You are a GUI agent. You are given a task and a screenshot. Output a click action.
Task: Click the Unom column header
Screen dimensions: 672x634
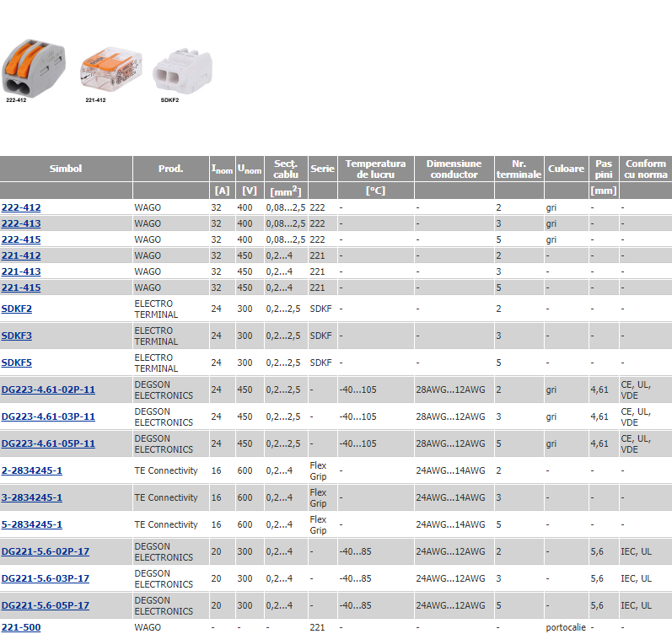(x=250, y=169)
